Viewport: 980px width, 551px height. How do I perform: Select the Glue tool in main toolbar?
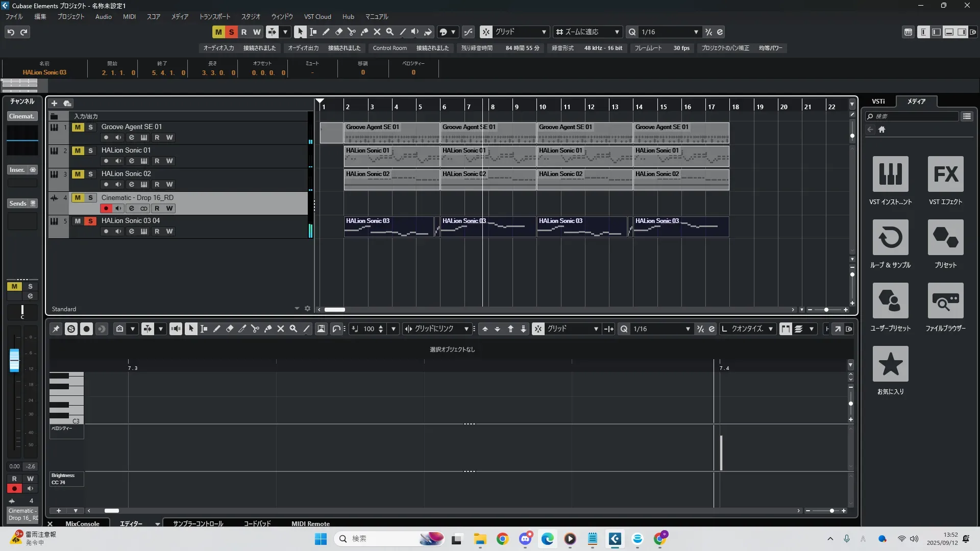pyautogui.click(x=364, y=32)
